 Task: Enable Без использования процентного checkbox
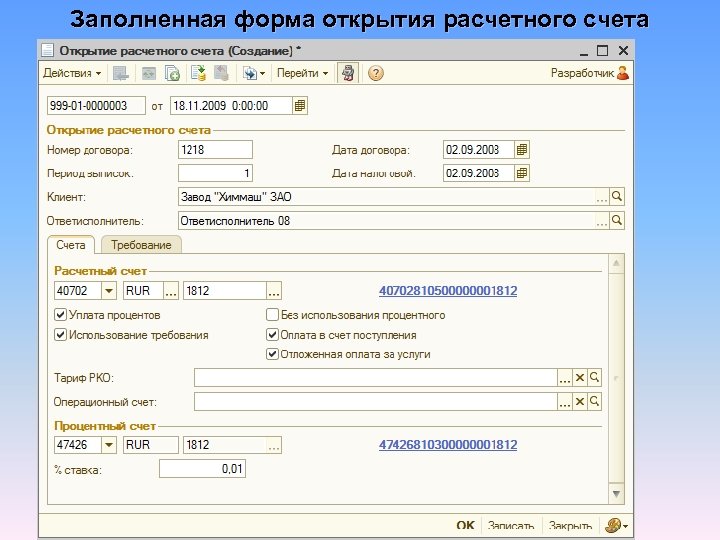(x=272, y=315)
